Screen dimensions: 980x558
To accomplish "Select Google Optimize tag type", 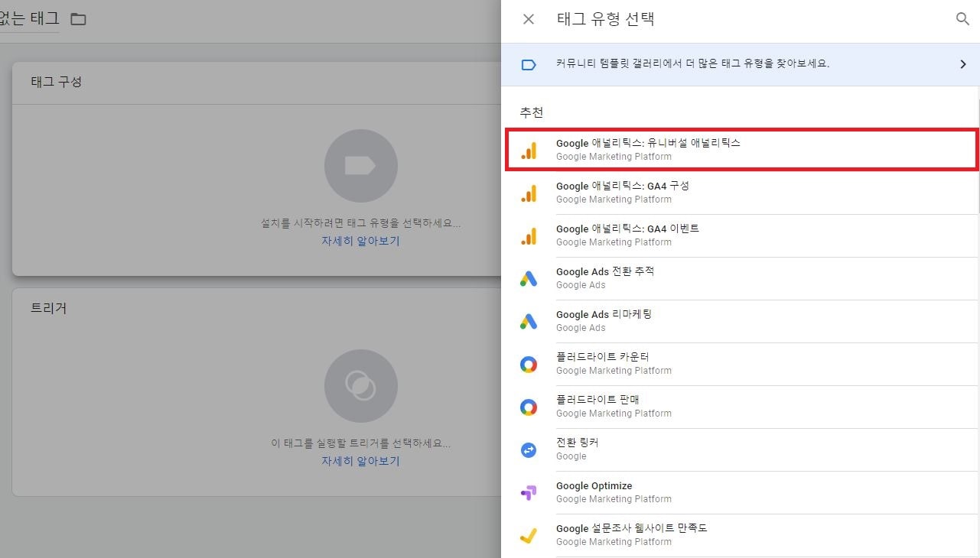I will (740, 492).
